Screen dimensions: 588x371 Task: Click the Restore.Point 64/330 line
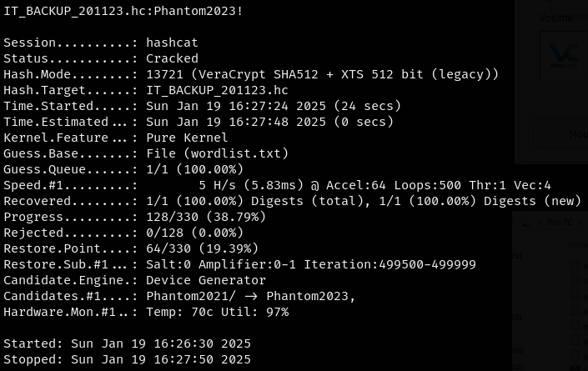coord(131,248)
